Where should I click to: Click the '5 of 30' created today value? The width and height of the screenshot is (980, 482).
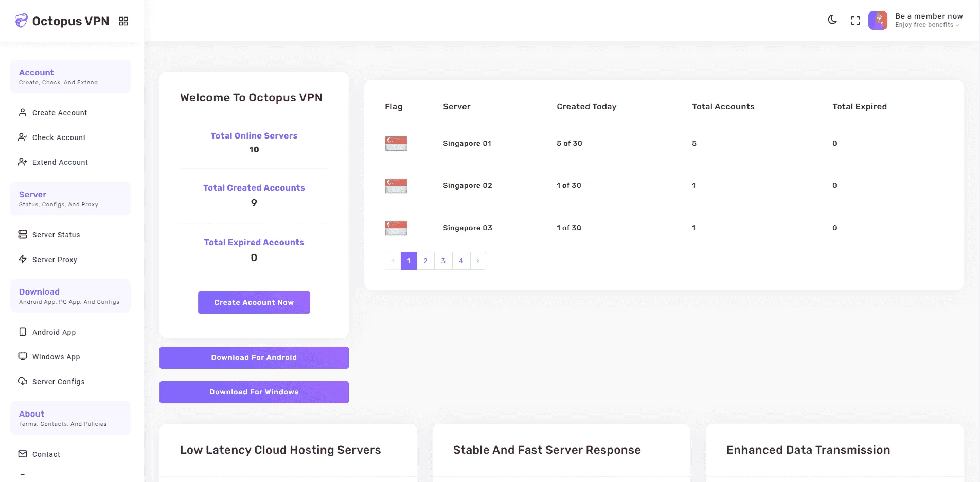569,143
